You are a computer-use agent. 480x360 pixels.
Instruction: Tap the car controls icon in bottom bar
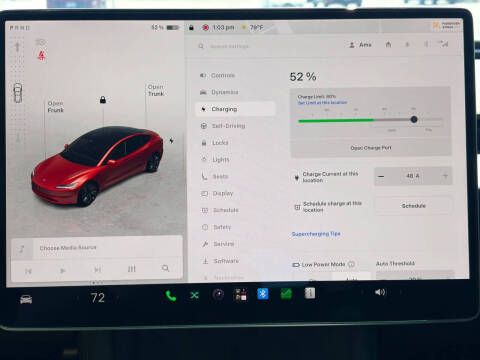point(26,299)
